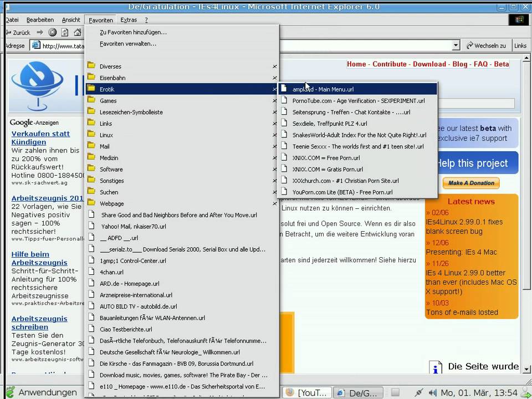The width and height of the screenshot is (532, 399).
Task: Click the Eisenbahn folder icon
Action: 91,76
